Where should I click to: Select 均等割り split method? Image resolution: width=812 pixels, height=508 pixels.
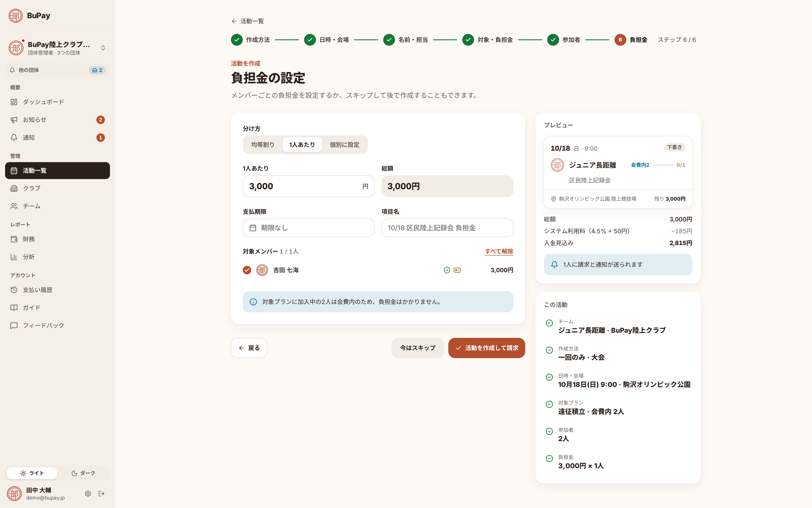point(263,145)
